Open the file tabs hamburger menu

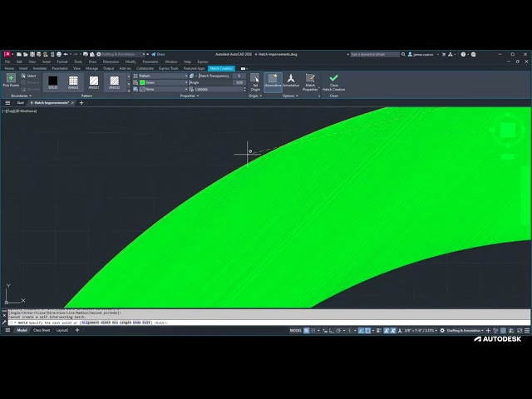7,103
